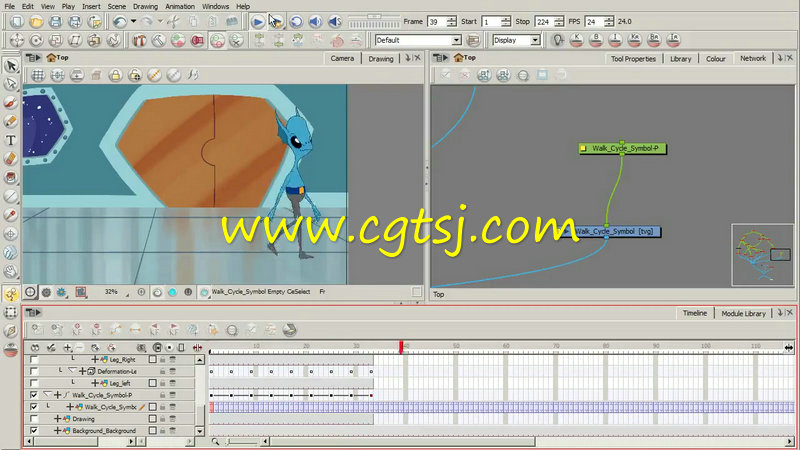Enable the Deformation-Le layer checkbox

point(34,371)
